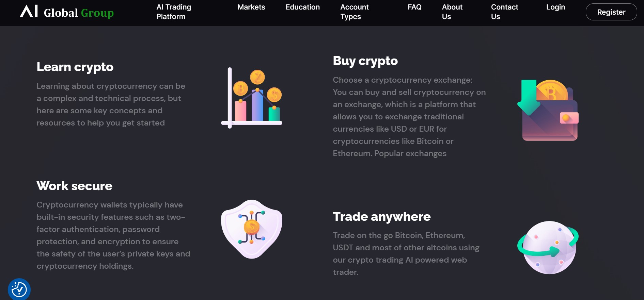Click the Register button
The image size is (644, 300).
(611, 12)
